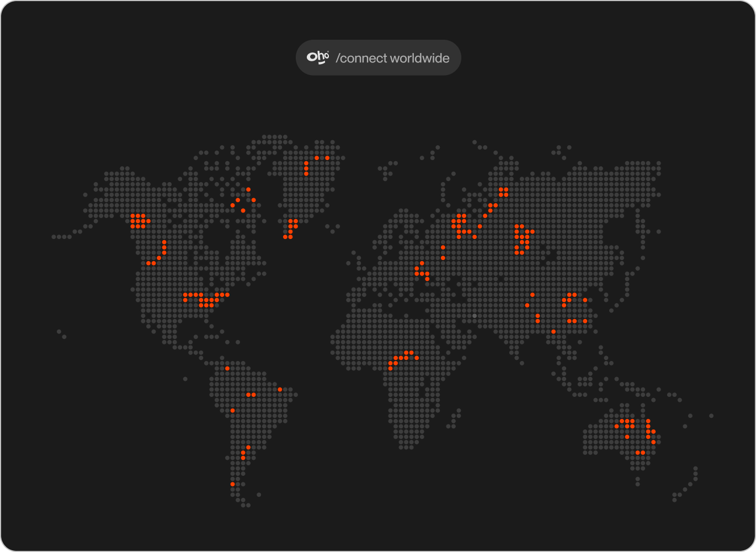Click the orange cluster in central Russia
Viewport: 756px width, 552px height.
coord(522,240)
